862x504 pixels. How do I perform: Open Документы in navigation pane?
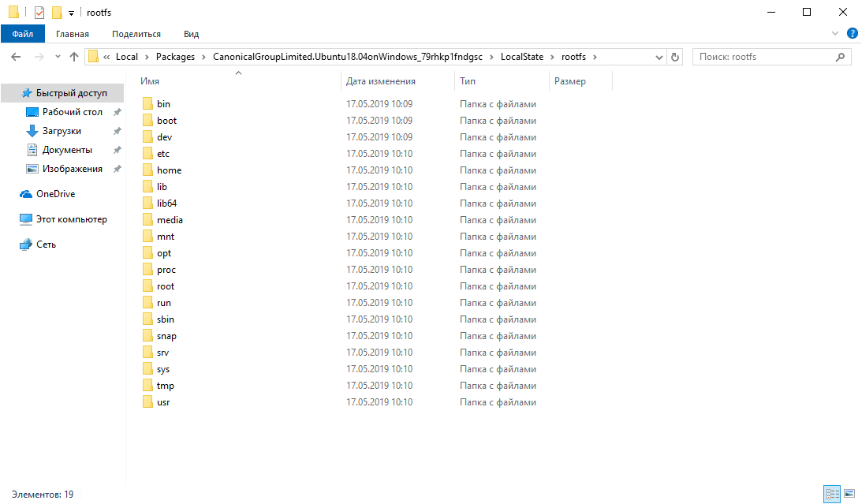[x=66, y=150]
